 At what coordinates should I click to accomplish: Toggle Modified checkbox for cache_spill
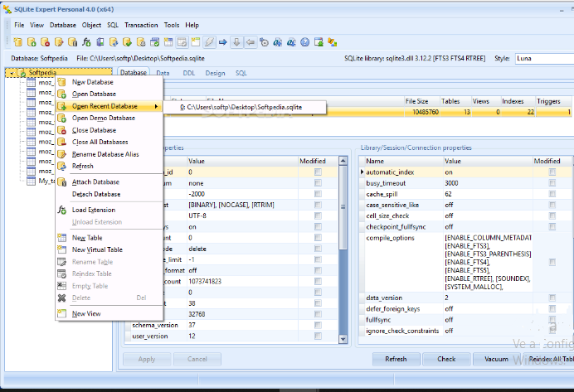pos(552,193)
